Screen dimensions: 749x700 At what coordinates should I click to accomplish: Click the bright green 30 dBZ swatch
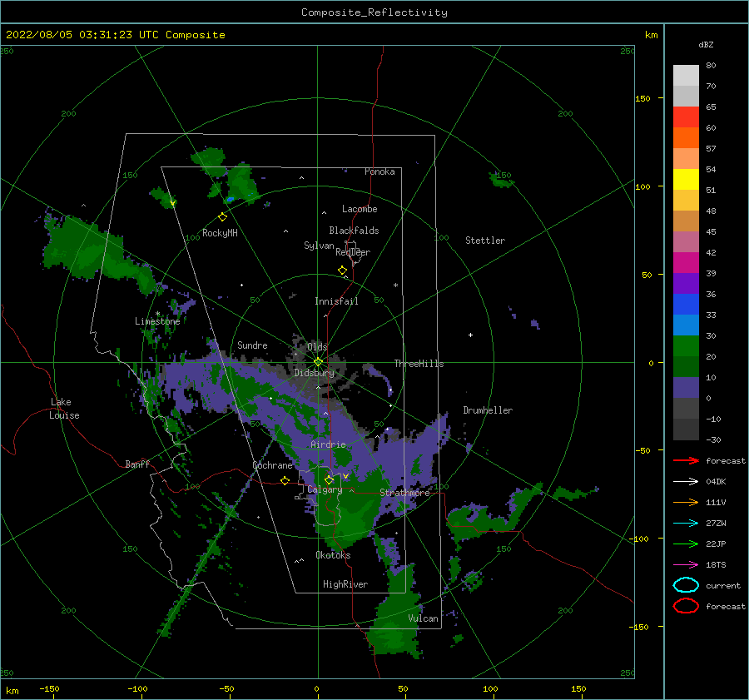(686, 346)
